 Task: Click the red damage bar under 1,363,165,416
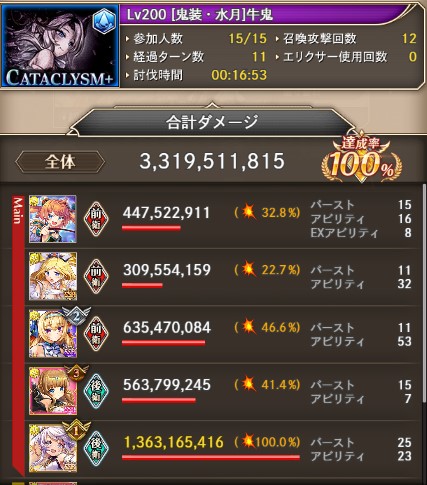pyautogui.click(x=211, y=458)
